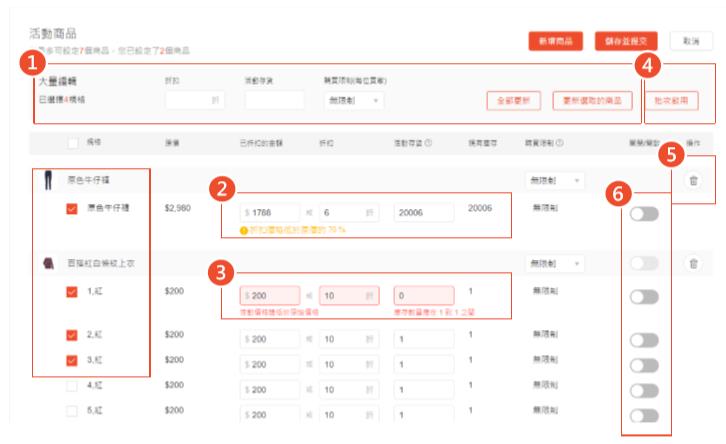Uncheck the 2,紅 variant checkbox

click(x=72, y=337)
